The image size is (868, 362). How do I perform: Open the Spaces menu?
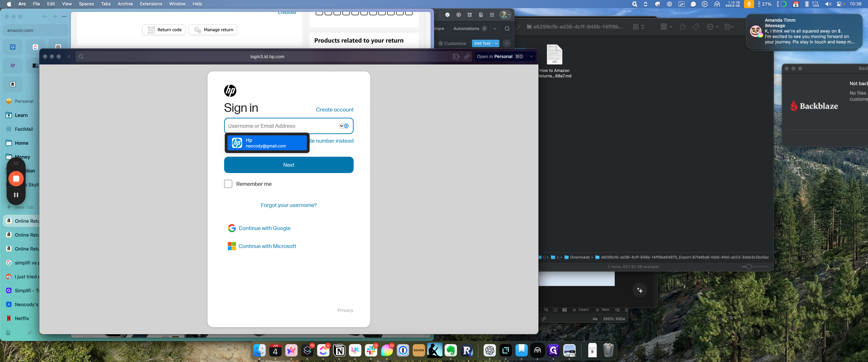click(x=86, y=4)
